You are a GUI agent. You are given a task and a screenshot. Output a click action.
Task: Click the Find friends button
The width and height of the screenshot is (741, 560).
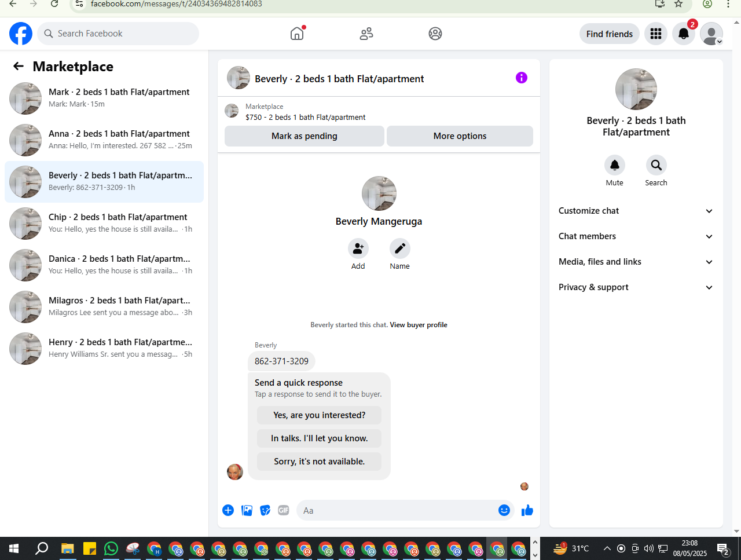tap(610, 34)
